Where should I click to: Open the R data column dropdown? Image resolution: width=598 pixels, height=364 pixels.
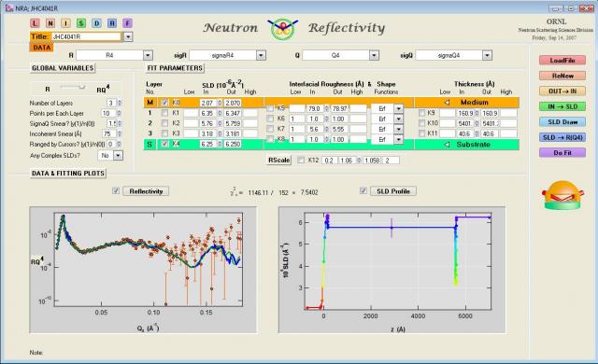click(x=148, y=55)
